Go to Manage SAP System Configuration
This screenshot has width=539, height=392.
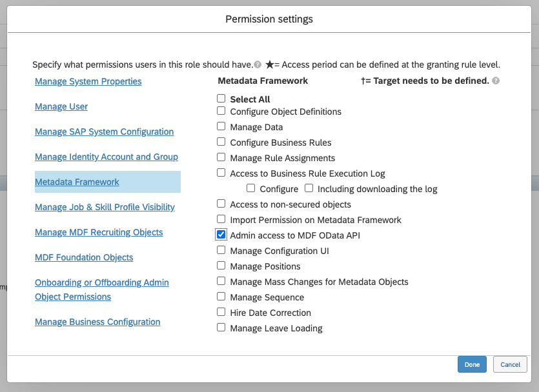point(104,132)
